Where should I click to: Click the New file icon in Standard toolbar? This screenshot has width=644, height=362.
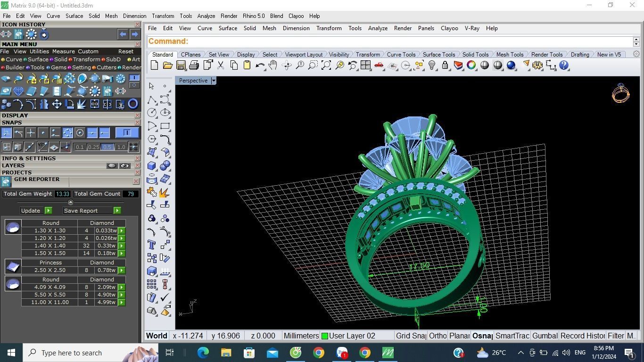pyautogui.click(x=154, y=66)
